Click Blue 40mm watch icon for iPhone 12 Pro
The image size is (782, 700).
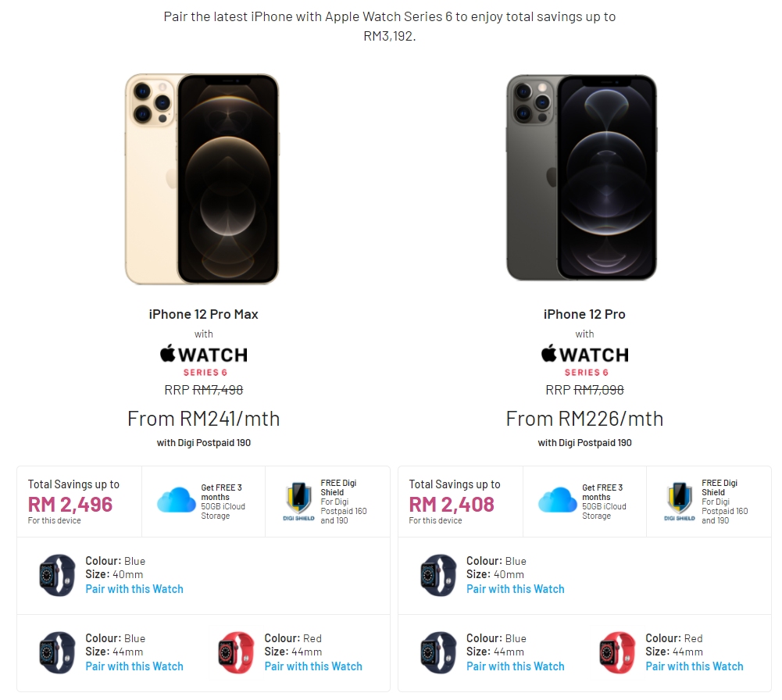click(438, 576)
